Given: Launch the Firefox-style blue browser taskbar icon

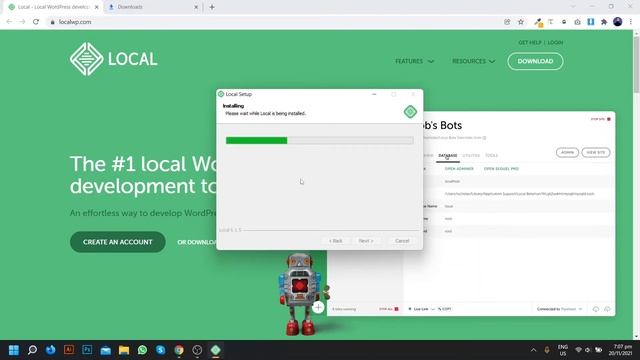Looking at the screenshot, I should (x=51, y=350).
